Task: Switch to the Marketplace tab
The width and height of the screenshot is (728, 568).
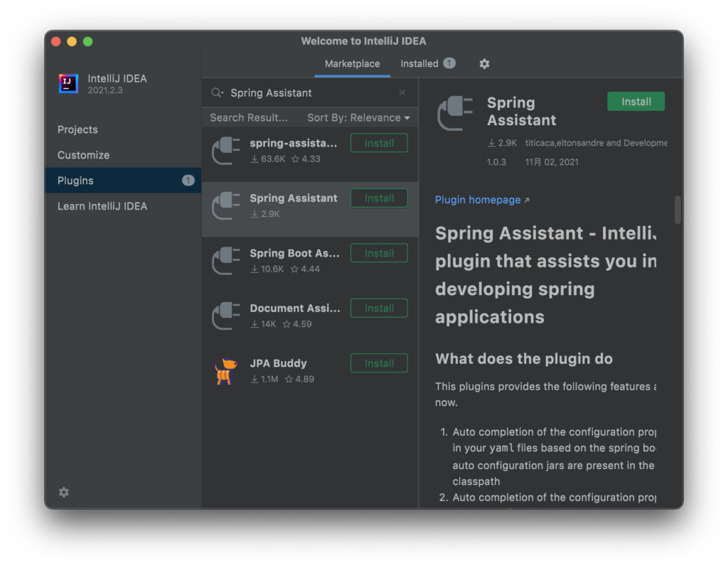Action: pyautogui.click(x=352, y=64)
